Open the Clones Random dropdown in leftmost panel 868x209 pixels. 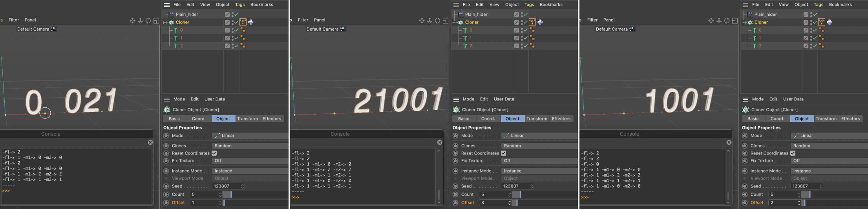(x=250, y=146)
